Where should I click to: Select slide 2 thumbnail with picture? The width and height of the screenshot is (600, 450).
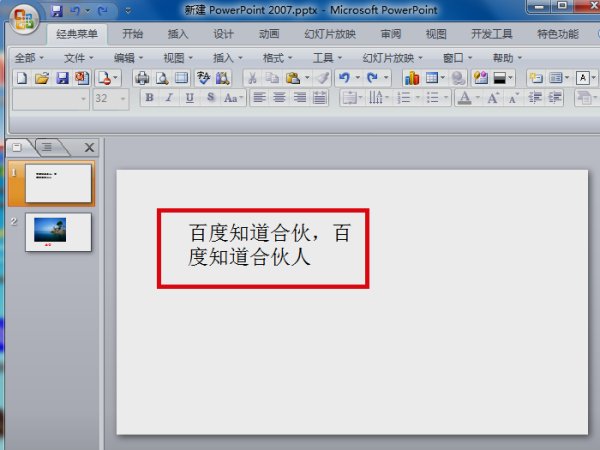(58, 232)
